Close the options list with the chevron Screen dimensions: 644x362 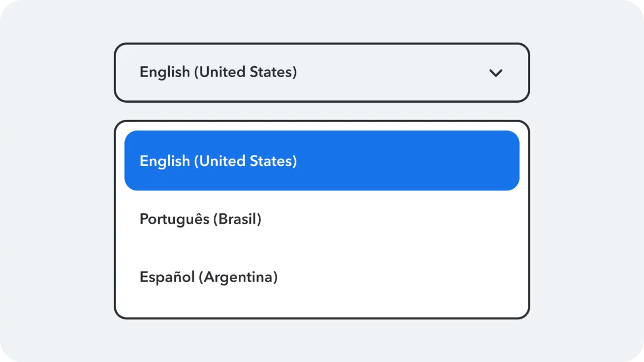[x=495, y=73]
